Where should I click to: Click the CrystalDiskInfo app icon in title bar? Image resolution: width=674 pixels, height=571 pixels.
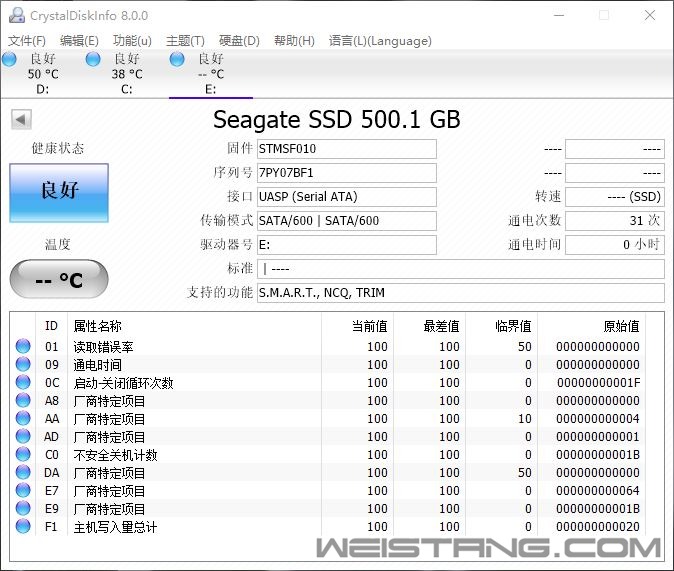pyautogui.click(x=17, y=15)
